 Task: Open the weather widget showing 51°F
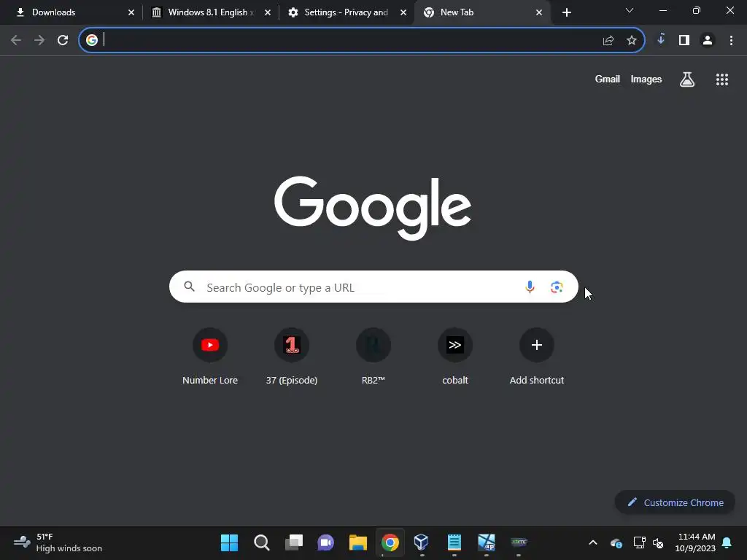(x=58, y=542)
